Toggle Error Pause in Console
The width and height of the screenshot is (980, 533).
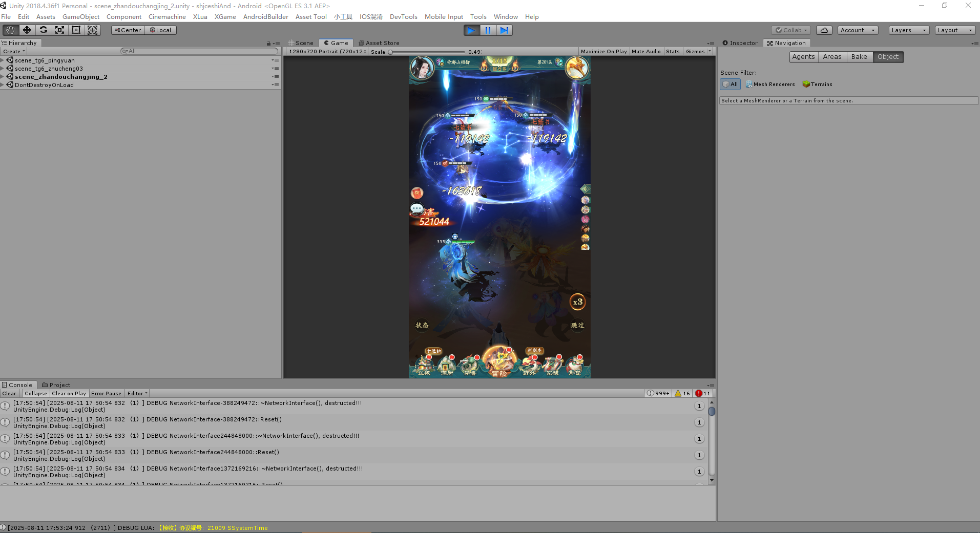(x=106, y=393)
